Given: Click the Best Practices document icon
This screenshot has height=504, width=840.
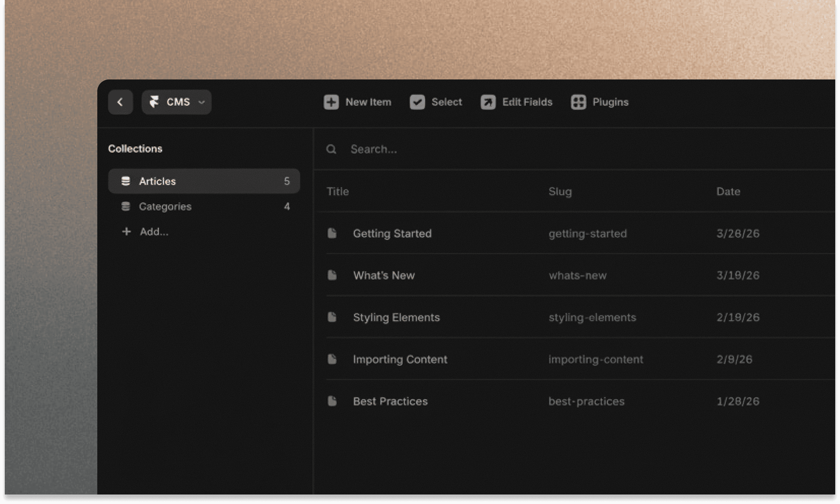Looking at the screenshot, I should pyautogui.click(x=332, y=401).
